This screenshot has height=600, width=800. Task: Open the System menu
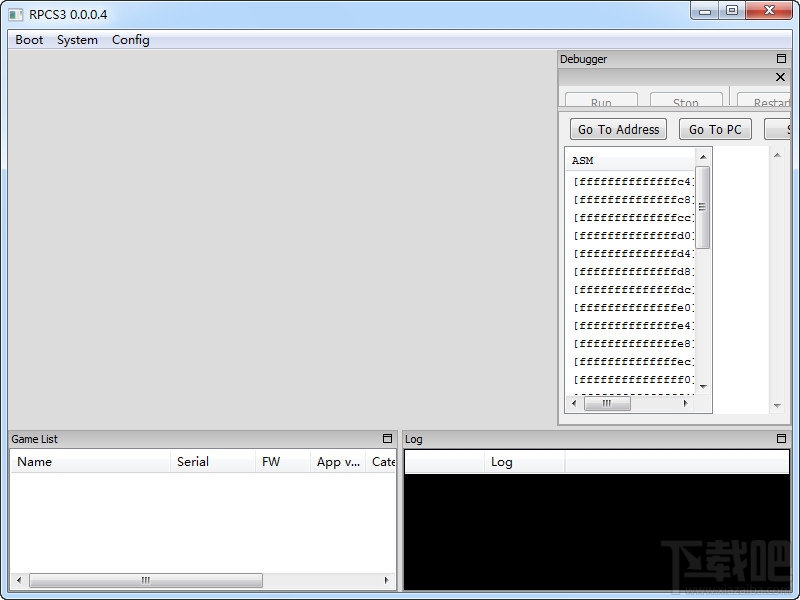pos(77,40)
